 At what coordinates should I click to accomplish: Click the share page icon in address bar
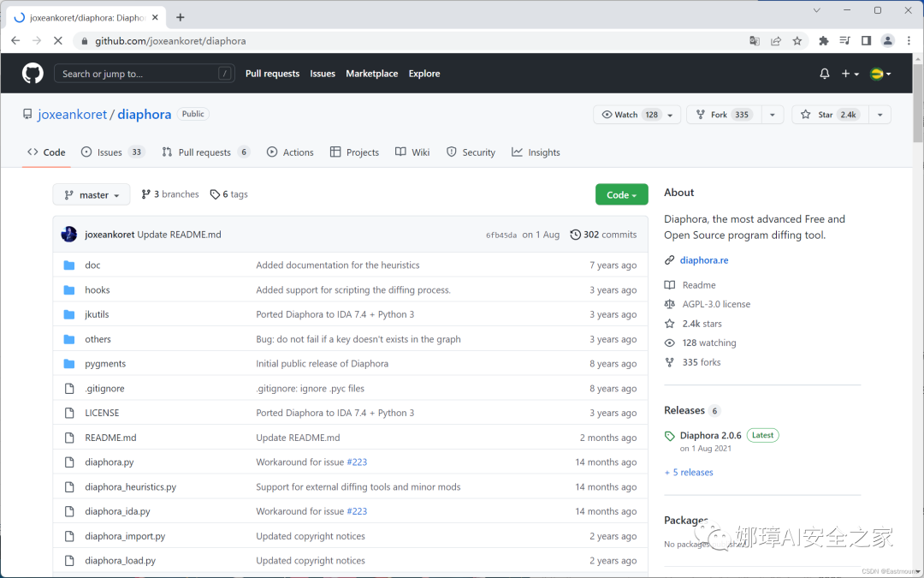(775, 41)
